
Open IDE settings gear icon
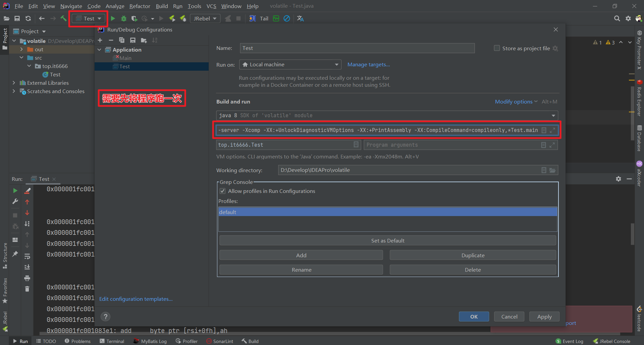click(x=628, y=18)
